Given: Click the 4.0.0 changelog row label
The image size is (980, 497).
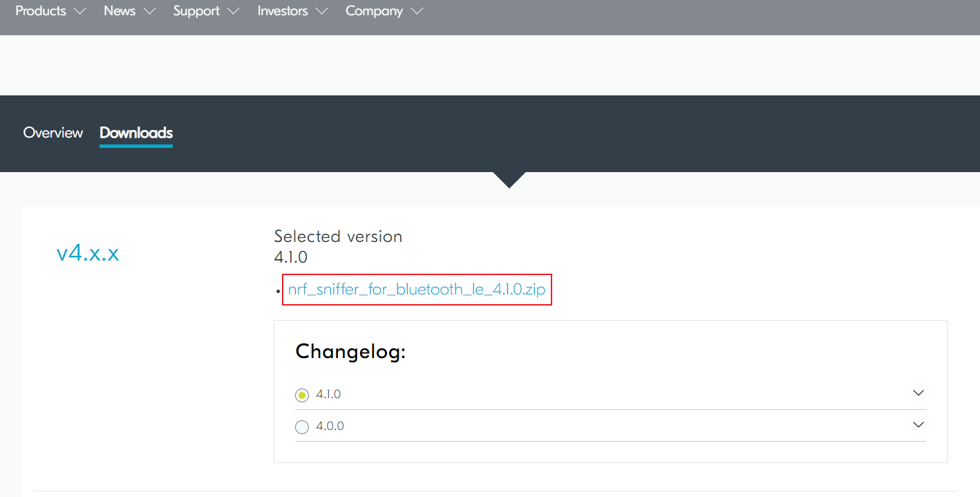Looking at the screenshot, I should (x=330, y=426).
